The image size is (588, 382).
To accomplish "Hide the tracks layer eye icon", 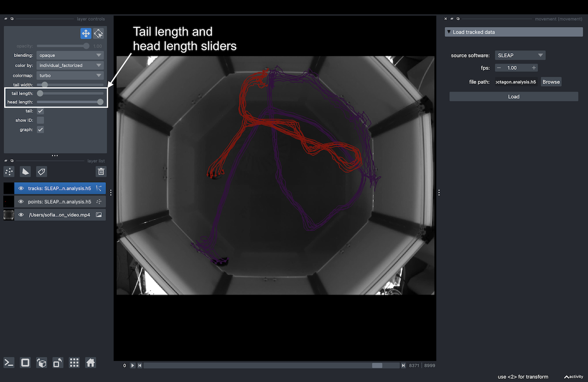I will coord(21,189).
